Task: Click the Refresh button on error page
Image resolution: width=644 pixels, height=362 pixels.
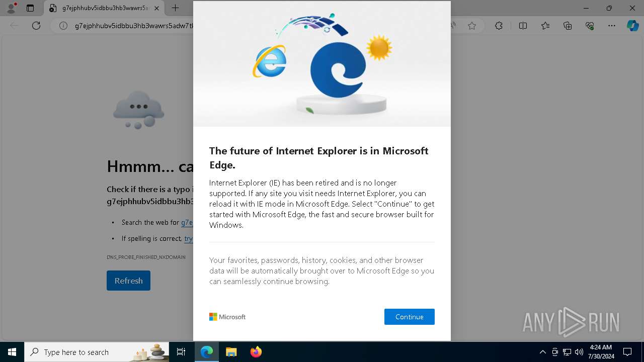Action: [x=128, y=281]
